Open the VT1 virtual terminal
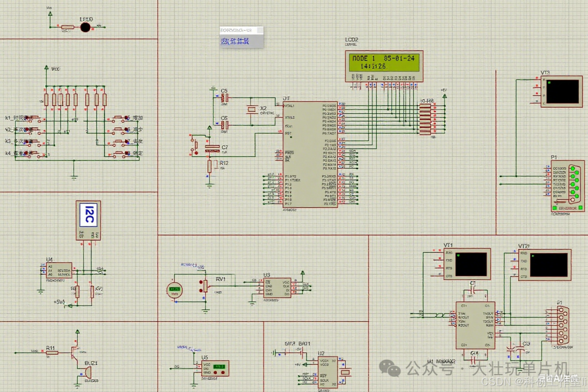The height and width of the screenshot is (392, 588). coord(467,264)
